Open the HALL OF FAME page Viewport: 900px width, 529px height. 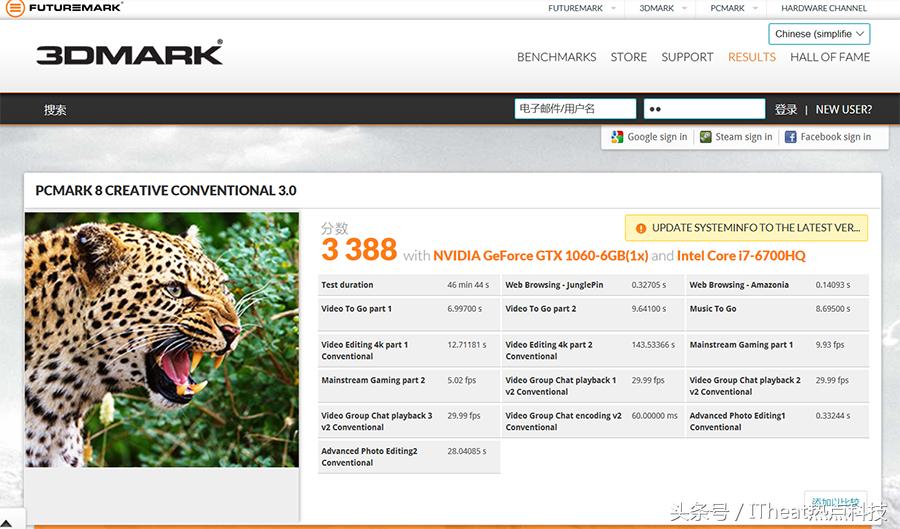pyautogui.click(x=830, y=57)
